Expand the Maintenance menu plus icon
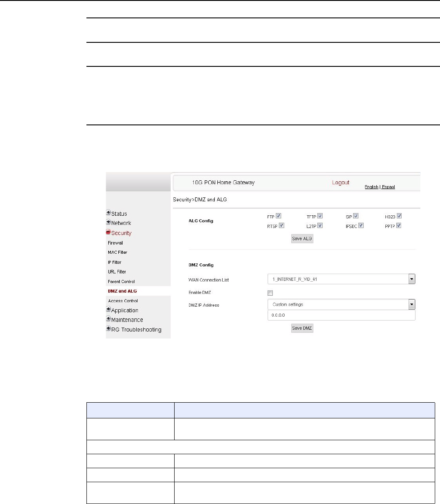This screenshot has height=504, width=440. (108, 319)
